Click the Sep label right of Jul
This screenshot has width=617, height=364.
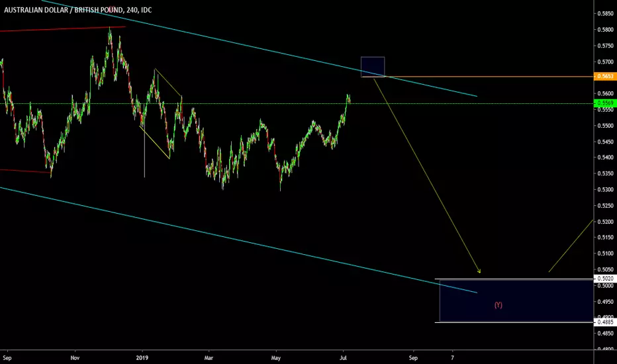point(413,357)
